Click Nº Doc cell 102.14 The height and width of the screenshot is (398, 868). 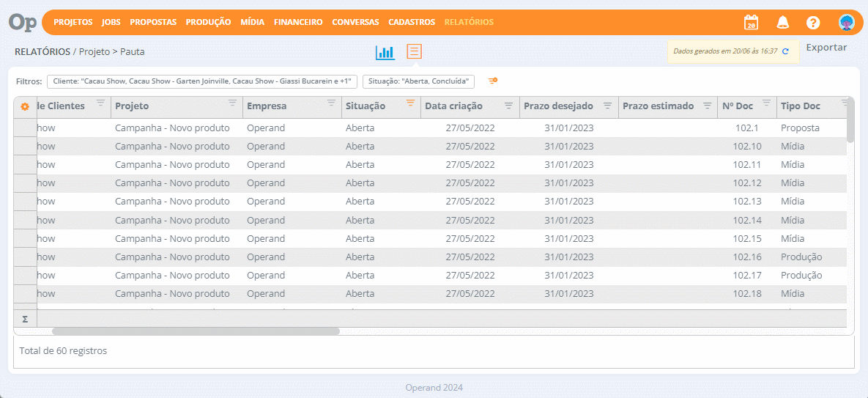pos(747,221)
